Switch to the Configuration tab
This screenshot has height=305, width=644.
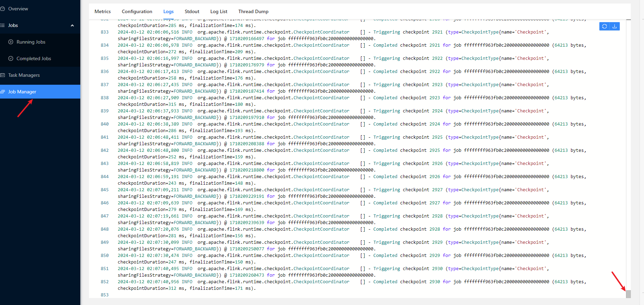pyautogui.click(x=137, y=11)
